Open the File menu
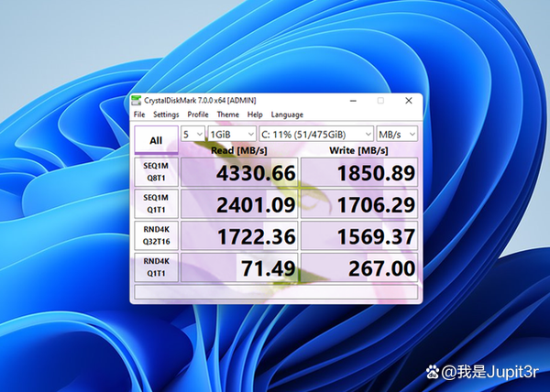Viewport: 550px width, 392px height. tap(138, 114)
